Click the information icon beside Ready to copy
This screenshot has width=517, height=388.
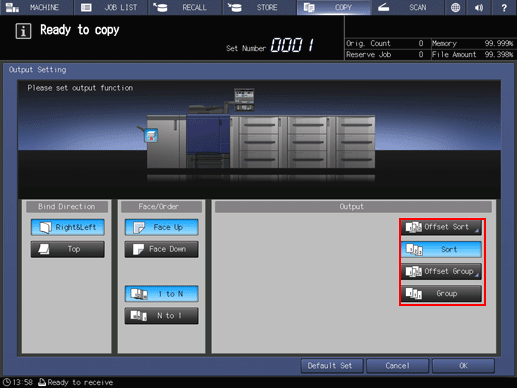click(x=23, y=31)
